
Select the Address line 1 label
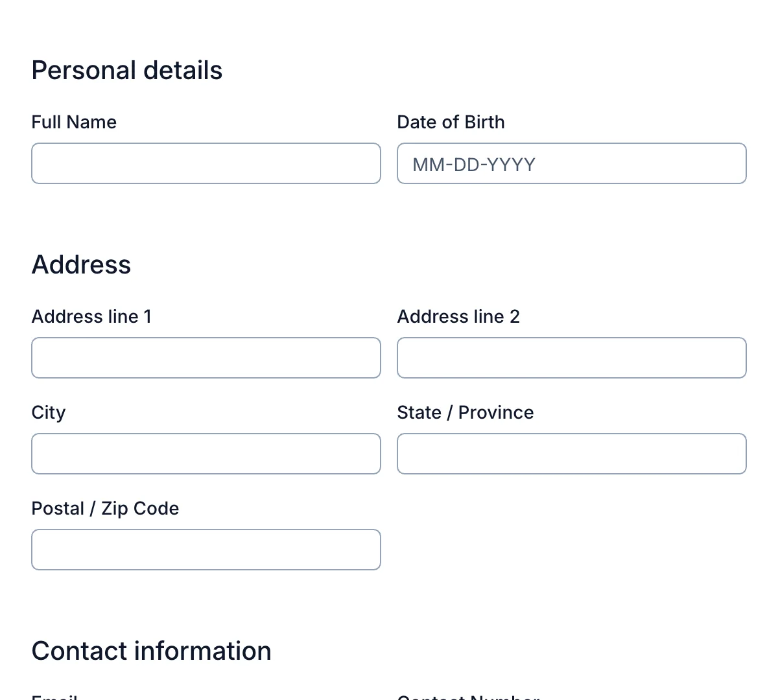point(91,316)
